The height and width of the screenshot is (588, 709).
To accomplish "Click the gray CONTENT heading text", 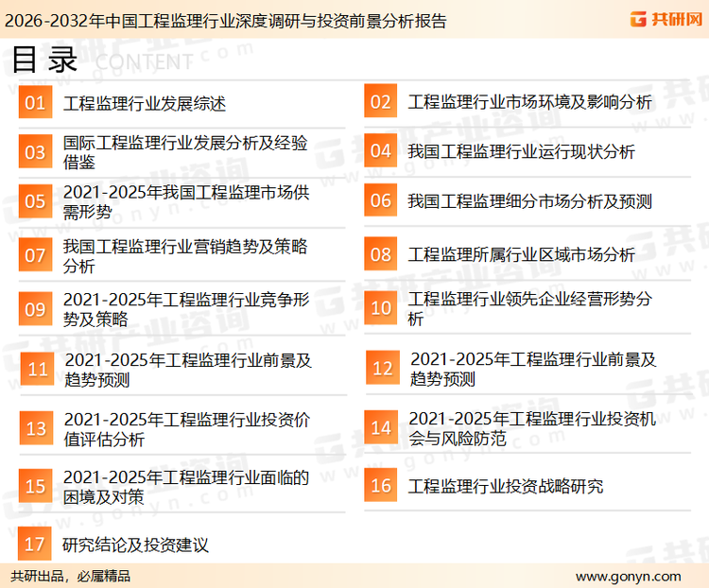I will click(145, 62).
